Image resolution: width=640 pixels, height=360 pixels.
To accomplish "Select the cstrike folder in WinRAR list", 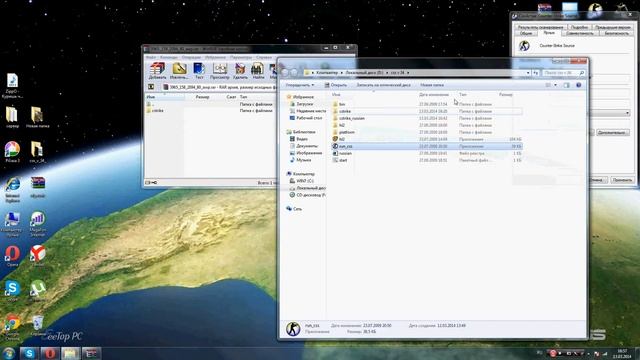I will [155, 111].
